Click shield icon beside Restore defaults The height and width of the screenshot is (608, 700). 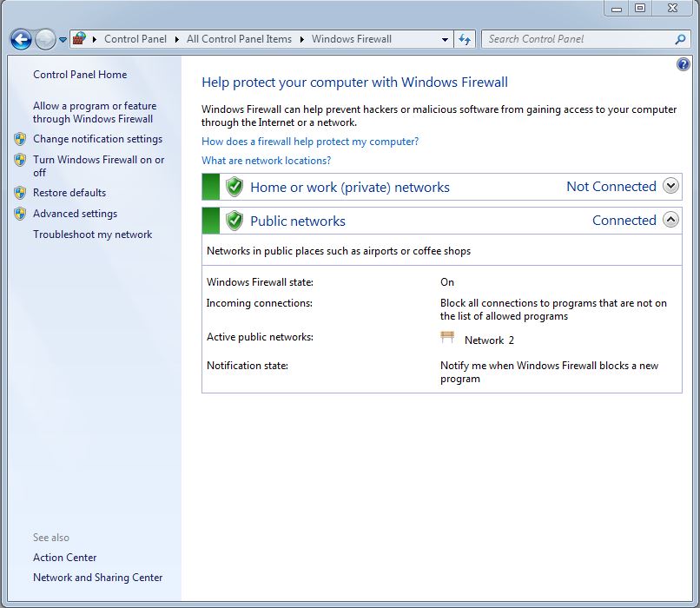click(x=20, y=193)
